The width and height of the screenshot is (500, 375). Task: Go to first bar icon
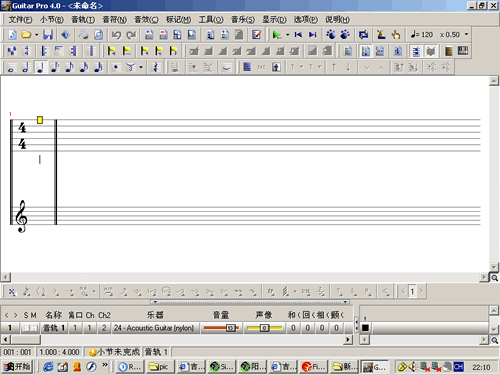point(298,35)
